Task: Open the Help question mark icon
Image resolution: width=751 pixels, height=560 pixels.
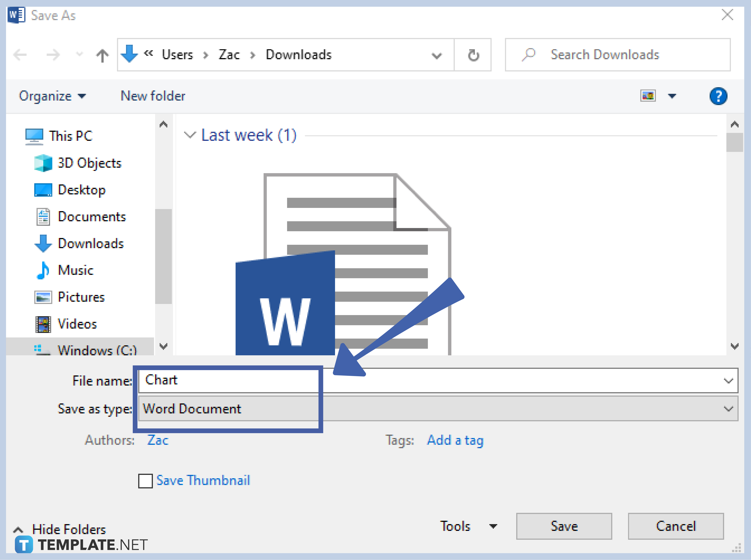Action: coord(719,96)
